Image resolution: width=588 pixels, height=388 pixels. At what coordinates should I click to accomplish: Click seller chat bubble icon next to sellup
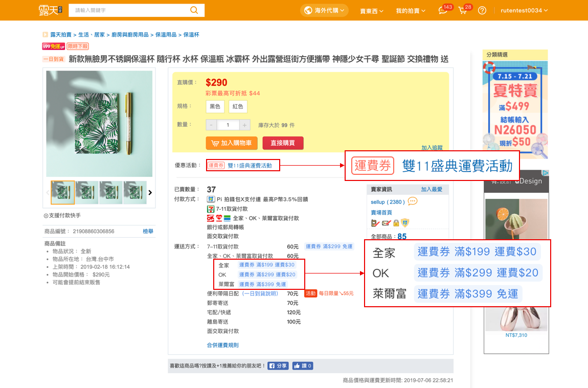pyautogui.click(x=413, y=201)
